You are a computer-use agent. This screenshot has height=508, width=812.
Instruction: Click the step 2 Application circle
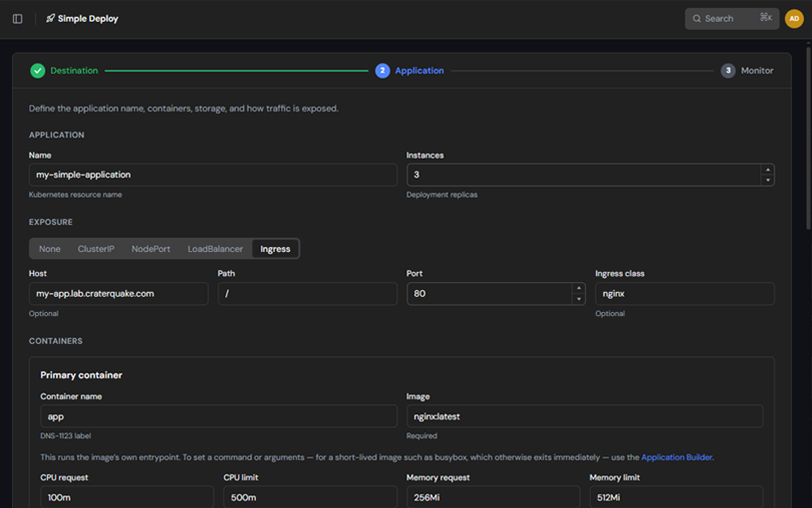click(x=382, y=71)
